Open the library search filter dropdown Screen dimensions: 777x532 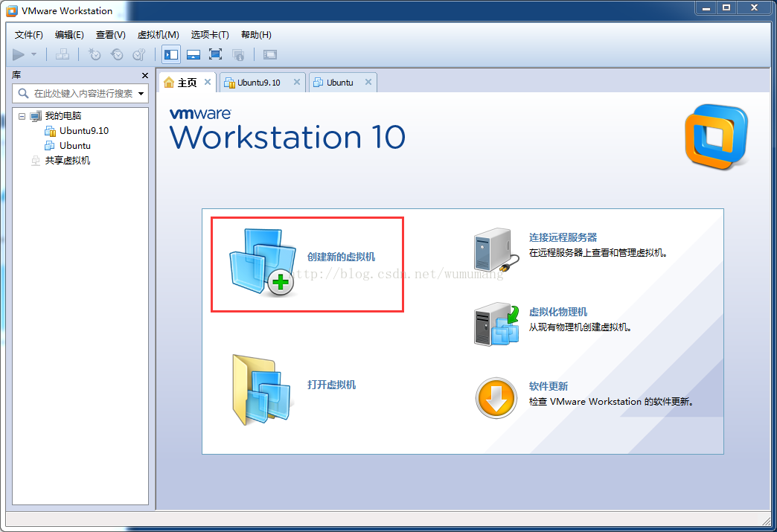tap(141, 94)
